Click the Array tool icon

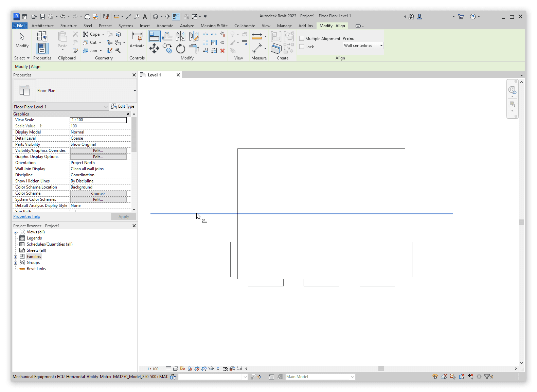point(205,42)
